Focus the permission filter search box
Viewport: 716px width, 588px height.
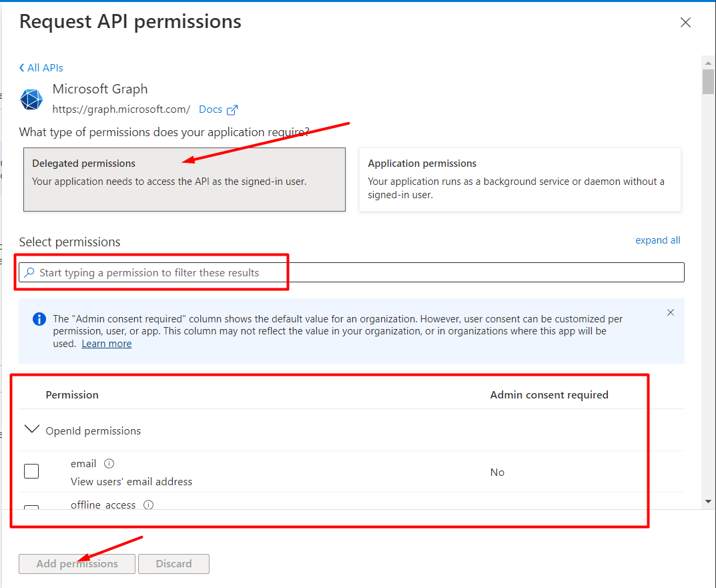pos(352,273)
